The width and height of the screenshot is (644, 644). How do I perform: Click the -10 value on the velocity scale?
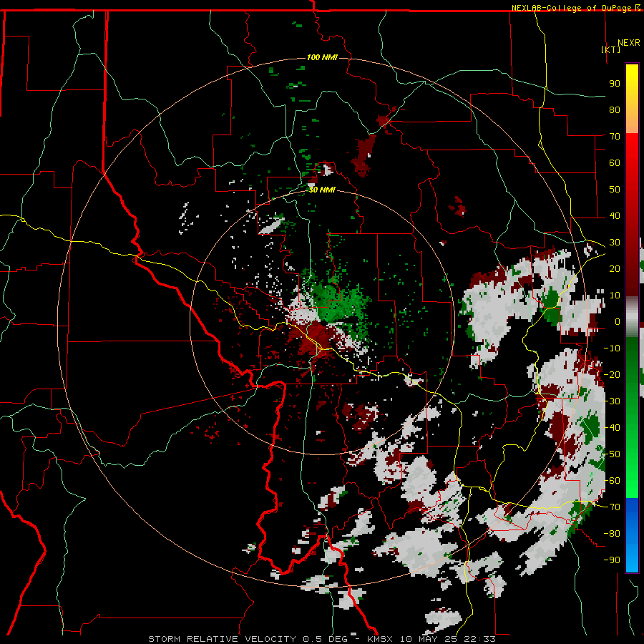coord(612,348)
